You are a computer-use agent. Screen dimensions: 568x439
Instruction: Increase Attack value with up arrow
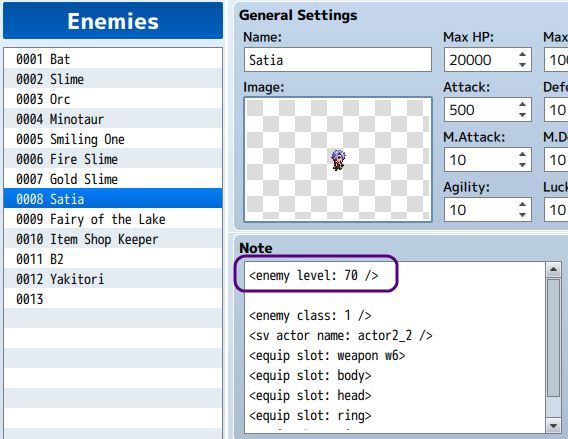tap(522, 105)
